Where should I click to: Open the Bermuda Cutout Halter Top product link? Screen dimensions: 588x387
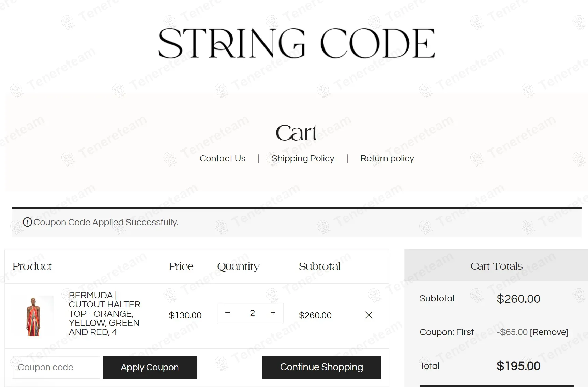[x=104, y=313]
